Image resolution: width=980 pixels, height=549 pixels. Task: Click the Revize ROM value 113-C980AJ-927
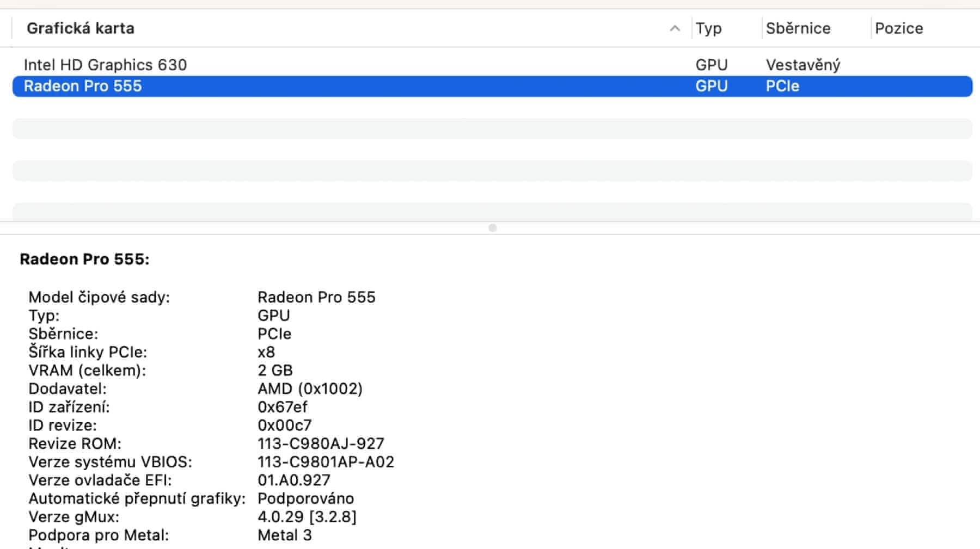[321, 443]
